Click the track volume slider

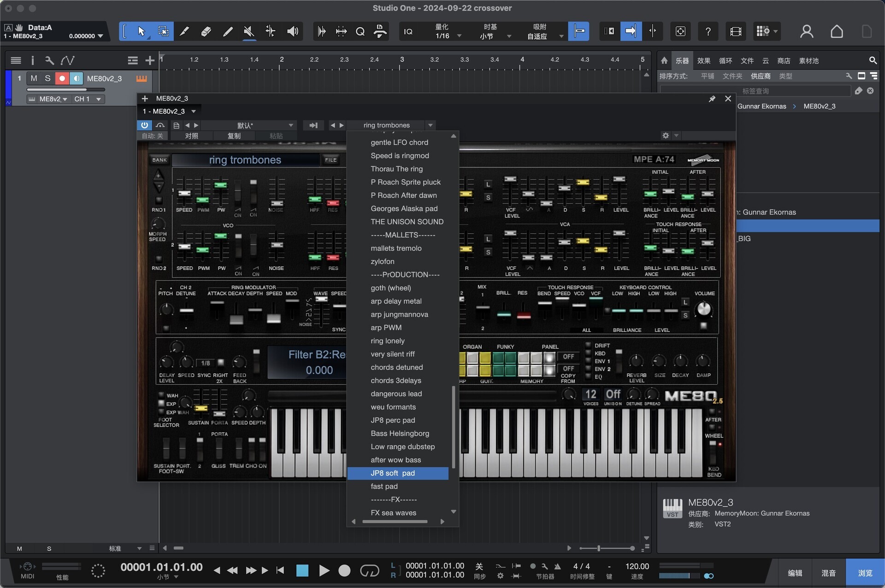pyautogui.click(x=66, y=89)
